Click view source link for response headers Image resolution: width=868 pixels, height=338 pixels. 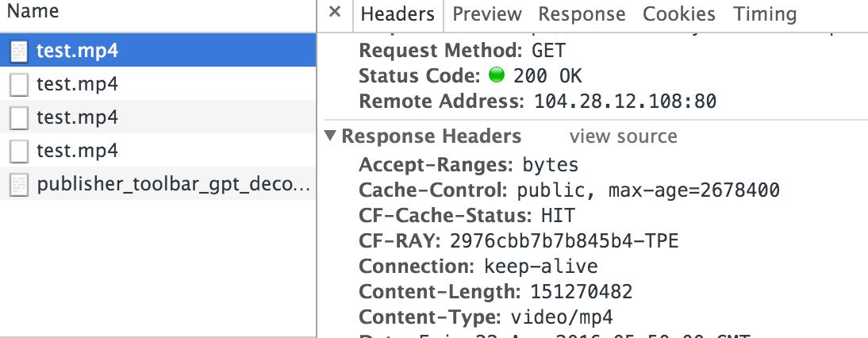click(x=624, y=136)
